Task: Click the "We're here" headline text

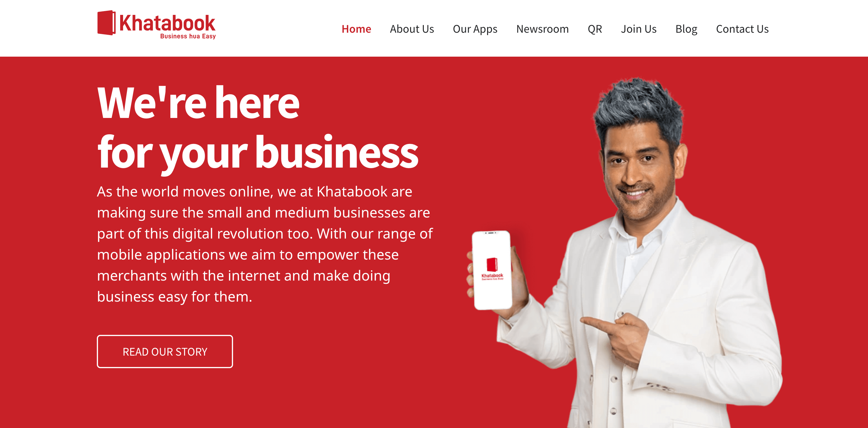Action: tap(198, 103)
